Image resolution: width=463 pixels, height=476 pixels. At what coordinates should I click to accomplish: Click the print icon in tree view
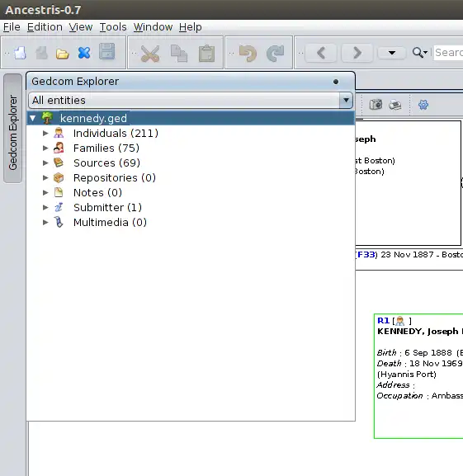tap(395, 105)
